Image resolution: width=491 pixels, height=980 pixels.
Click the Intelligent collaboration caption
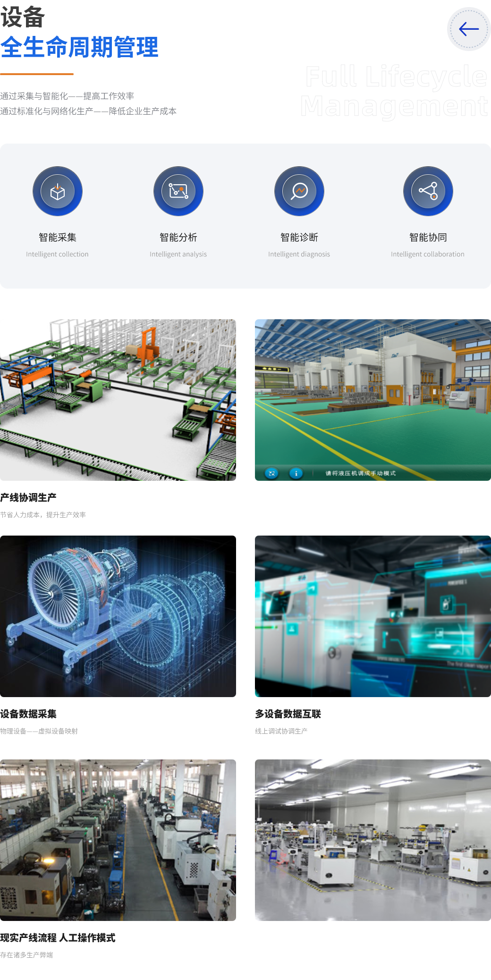428,254
